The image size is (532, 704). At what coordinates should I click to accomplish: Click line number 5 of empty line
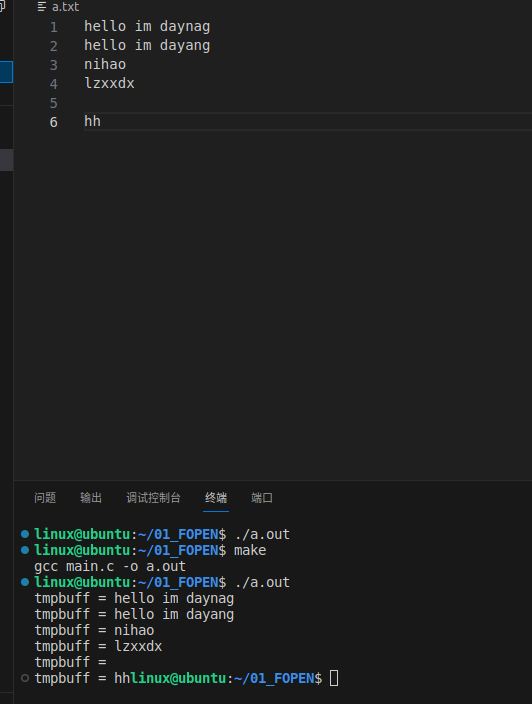pos(53,103)
